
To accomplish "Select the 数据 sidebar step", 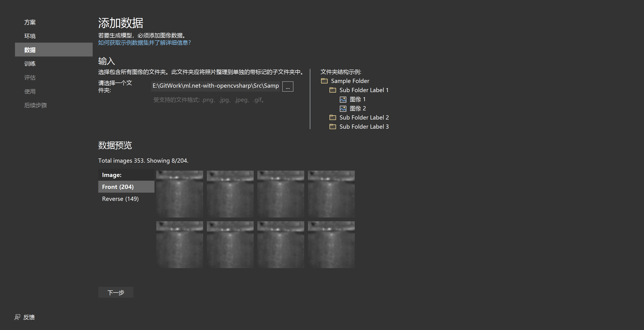I will (x=30, y=50).
